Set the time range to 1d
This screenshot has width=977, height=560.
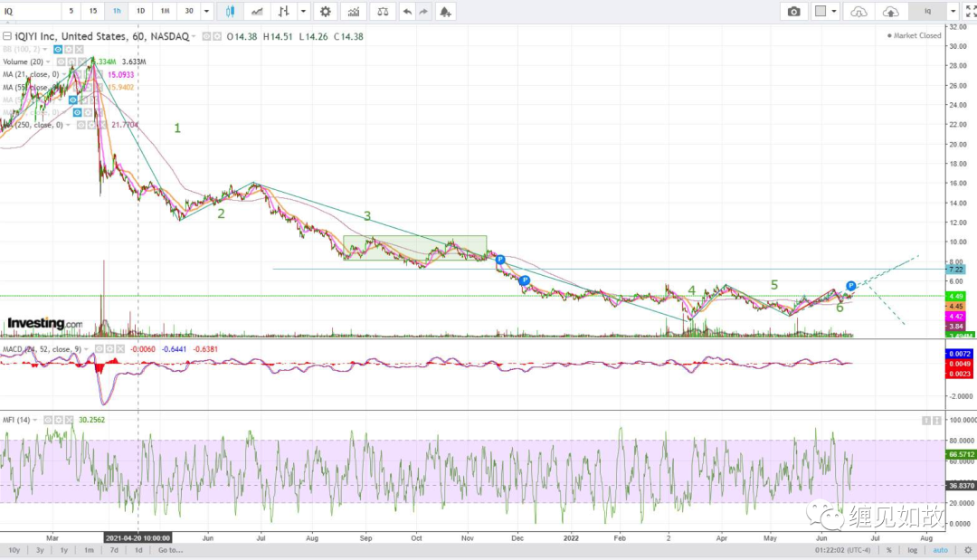point(138,550)
